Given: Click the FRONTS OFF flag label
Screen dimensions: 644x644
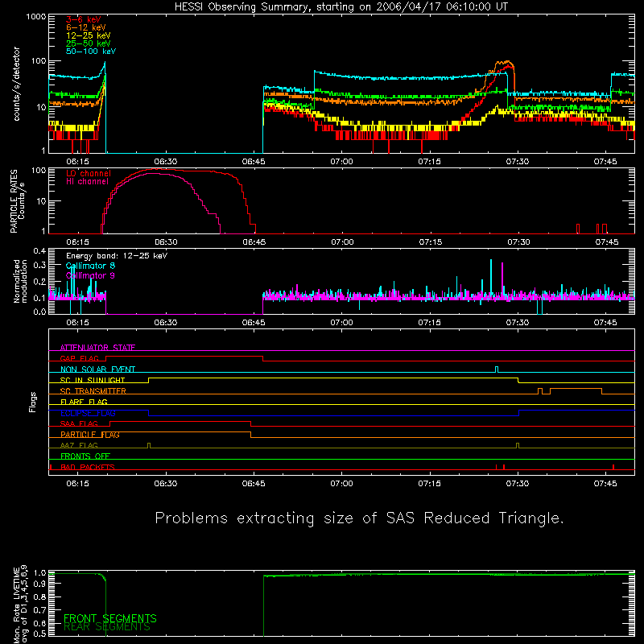Looking at the screenshot, I should [x=85, y=456].
